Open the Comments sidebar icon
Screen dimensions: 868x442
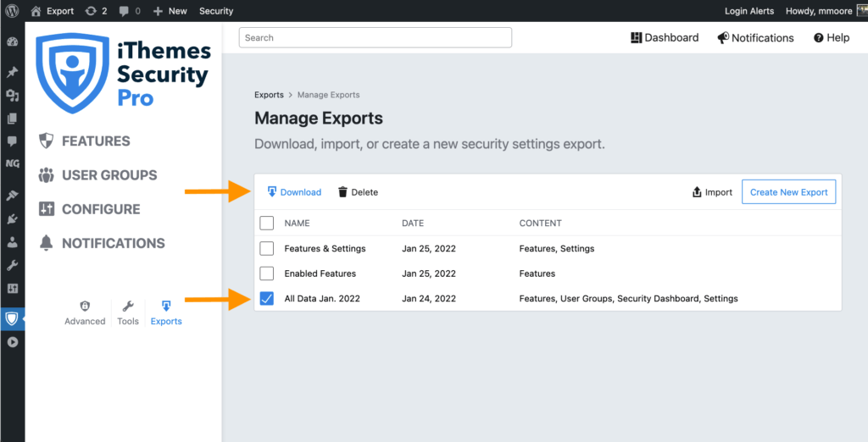pyautogui.click(x=12, y=141)
